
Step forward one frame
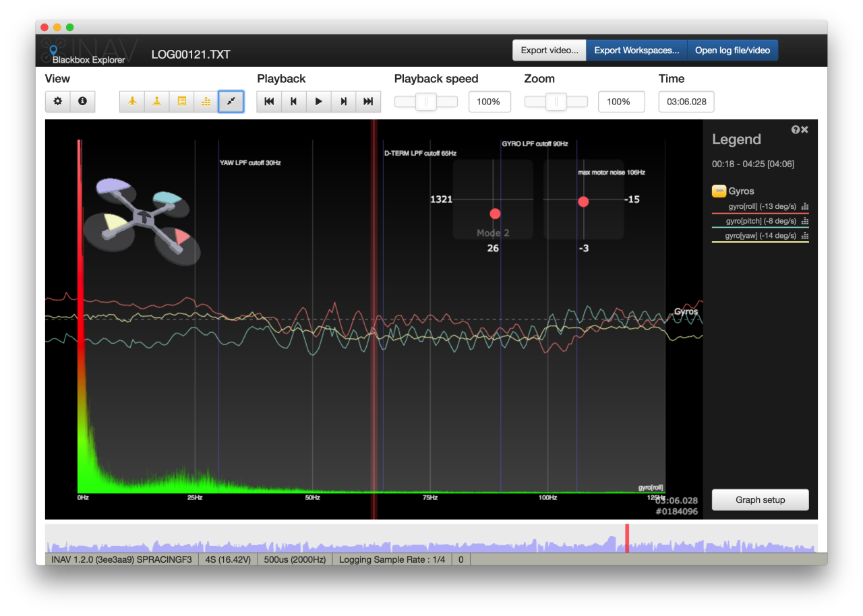343,102
